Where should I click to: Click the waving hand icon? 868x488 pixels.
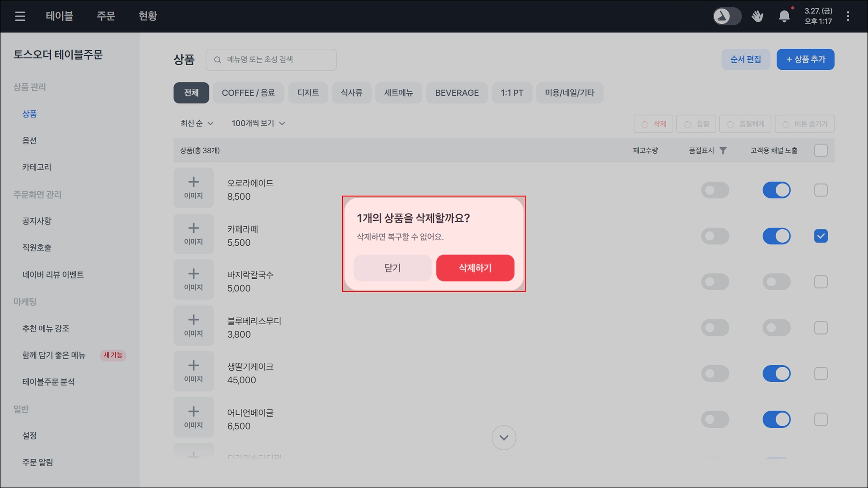757,16
